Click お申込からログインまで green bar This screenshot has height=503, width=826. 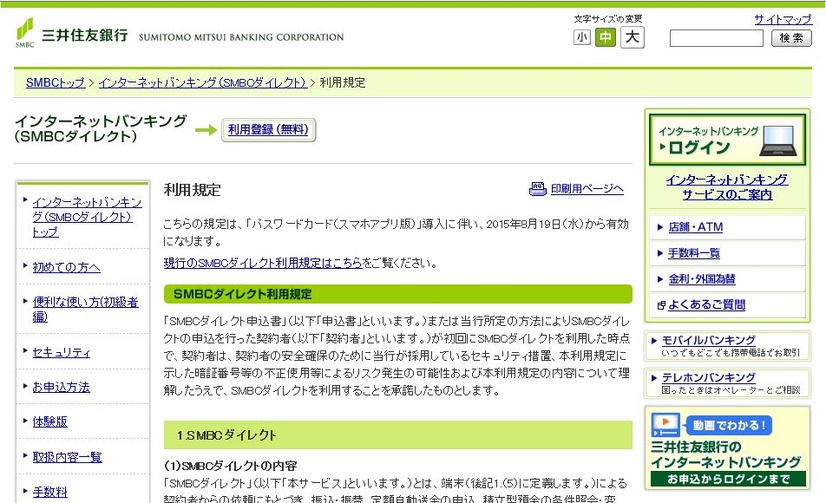[728, 479]
